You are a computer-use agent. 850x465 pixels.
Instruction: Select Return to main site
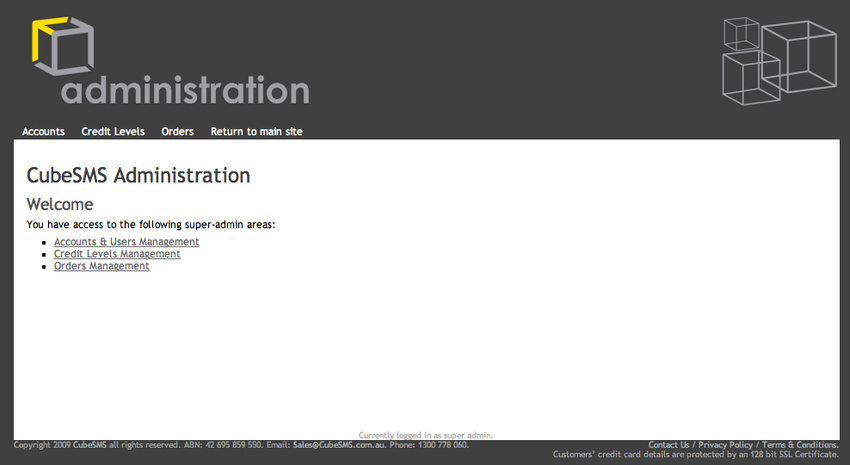tap(256, 132)
